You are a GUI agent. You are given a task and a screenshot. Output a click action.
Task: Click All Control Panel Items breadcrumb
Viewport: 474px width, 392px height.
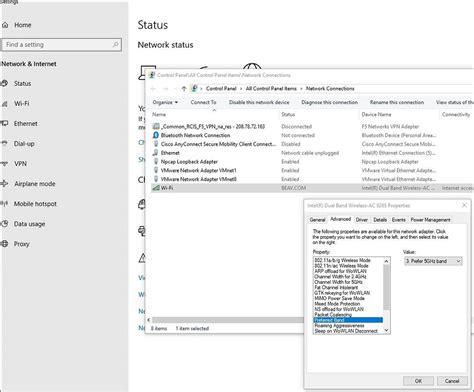tap(271, 89)
